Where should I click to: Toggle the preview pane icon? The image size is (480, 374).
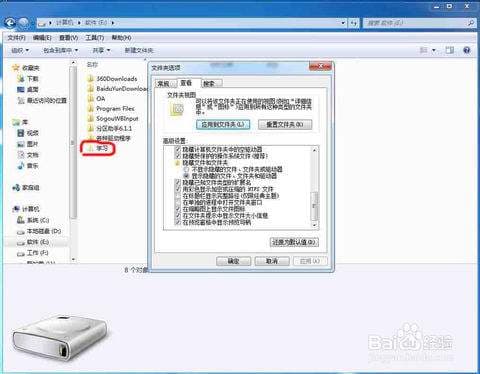pos(449,50)
